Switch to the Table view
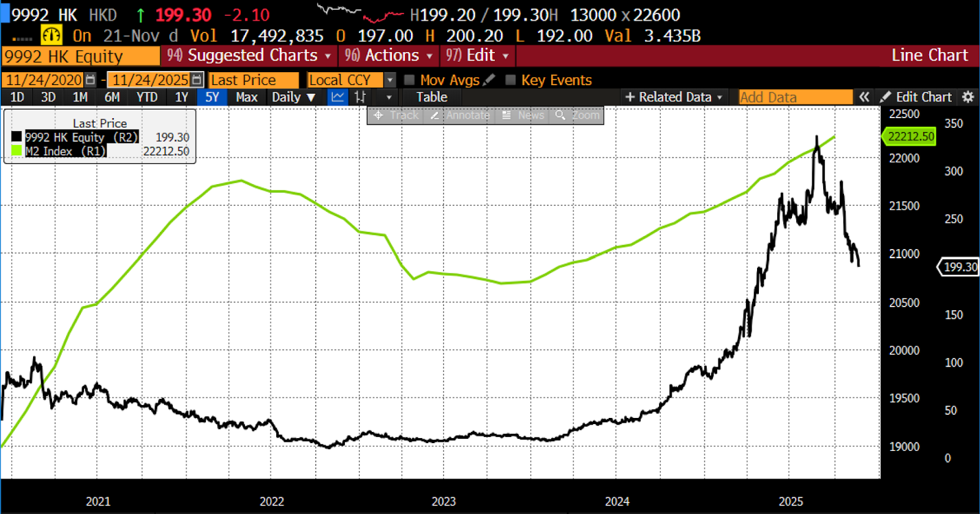The width and height of the screenshot is (980, 514). pyautogui.click(x=432, y=97)
